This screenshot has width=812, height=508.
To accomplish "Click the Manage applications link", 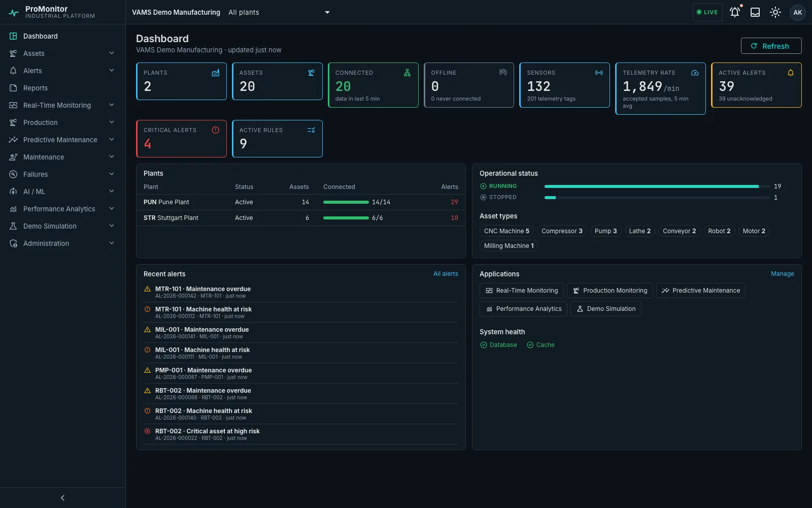I will tap(782, 274).
